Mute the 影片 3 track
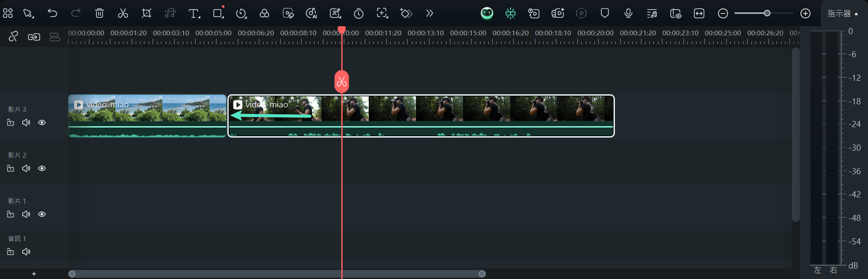This screenshot has height=279, width=868. (26, 123)
